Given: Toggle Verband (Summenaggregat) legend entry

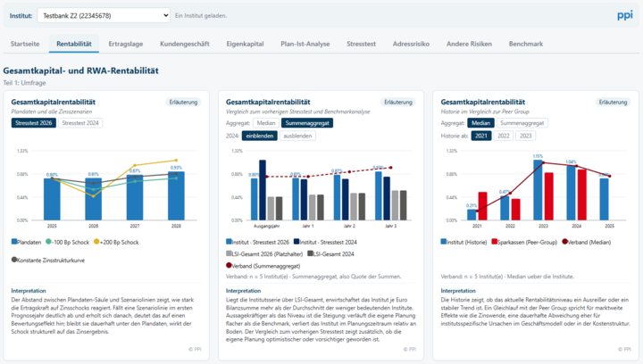Looking at the screenshot, I should [x=263, y=266].
